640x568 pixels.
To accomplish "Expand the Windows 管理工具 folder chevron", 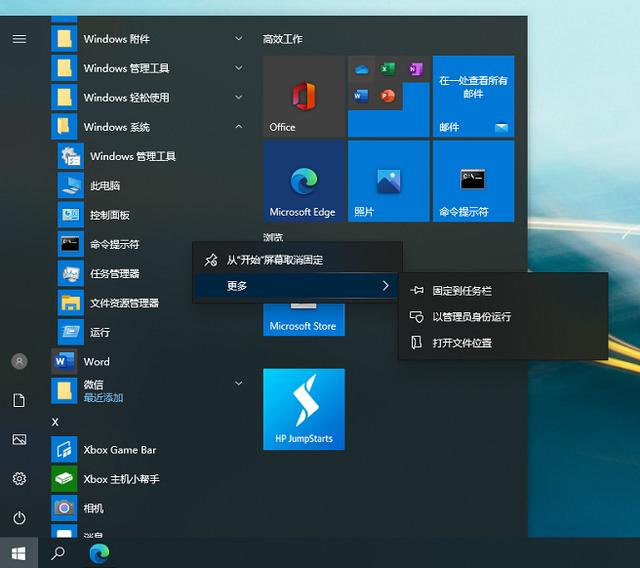I will [239, 68].
